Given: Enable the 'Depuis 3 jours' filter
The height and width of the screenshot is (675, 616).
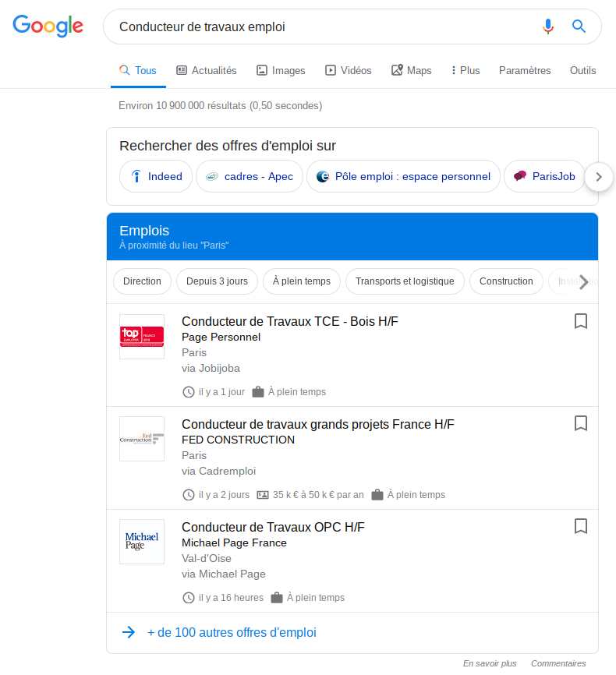Looking at the screenshot, I should coord(218,281).
